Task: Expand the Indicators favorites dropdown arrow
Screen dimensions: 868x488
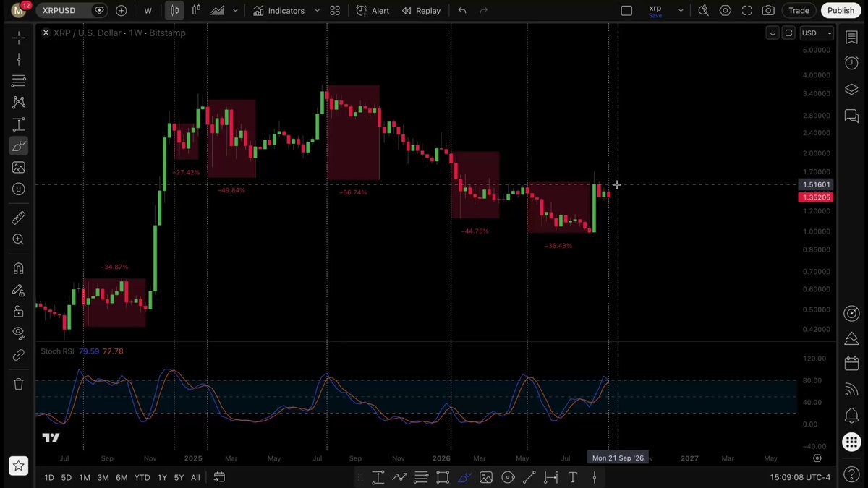Action: click(x=317, y=11)
